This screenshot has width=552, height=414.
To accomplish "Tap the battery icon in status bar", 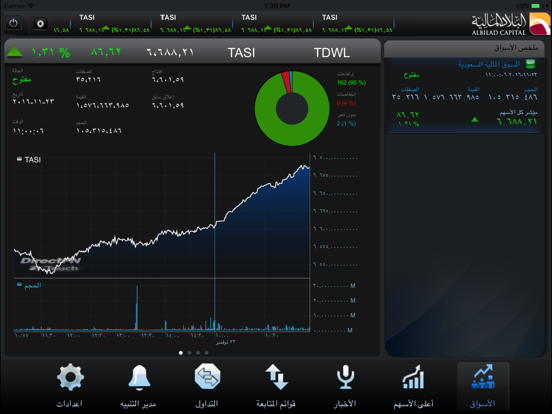I will pyautogui.click(x=536, y=6).
